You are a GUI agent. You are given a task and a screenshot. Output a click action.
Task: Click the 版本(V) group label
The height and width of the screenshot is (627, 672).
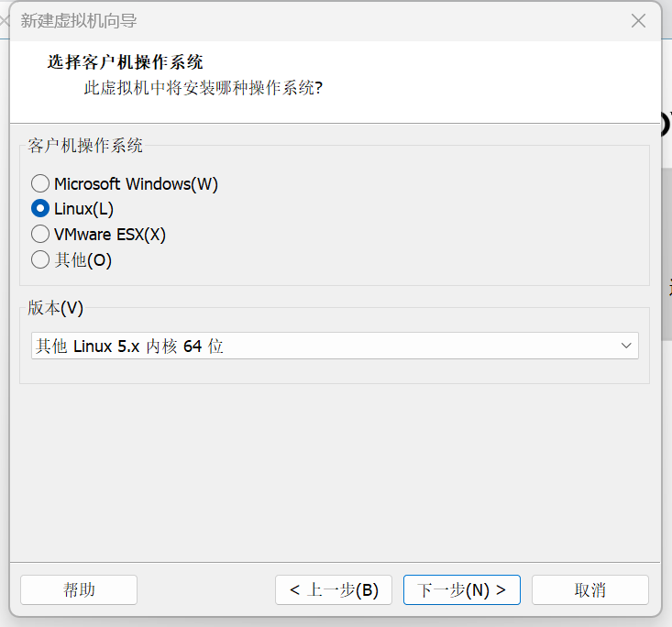(57, 308)
